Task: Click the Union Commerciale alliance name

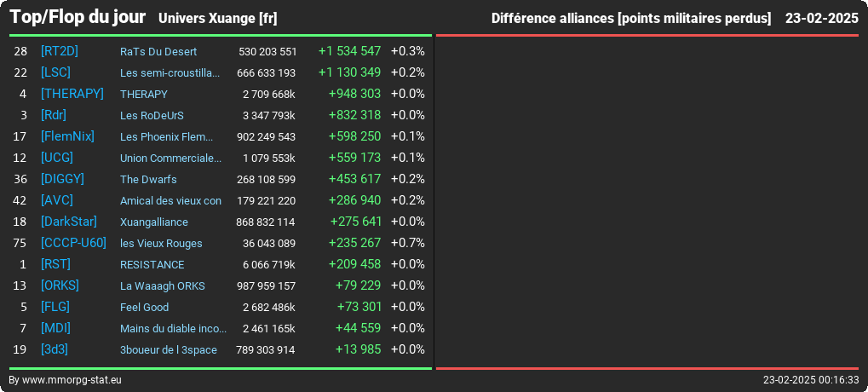Action: [x=170, y=158]
